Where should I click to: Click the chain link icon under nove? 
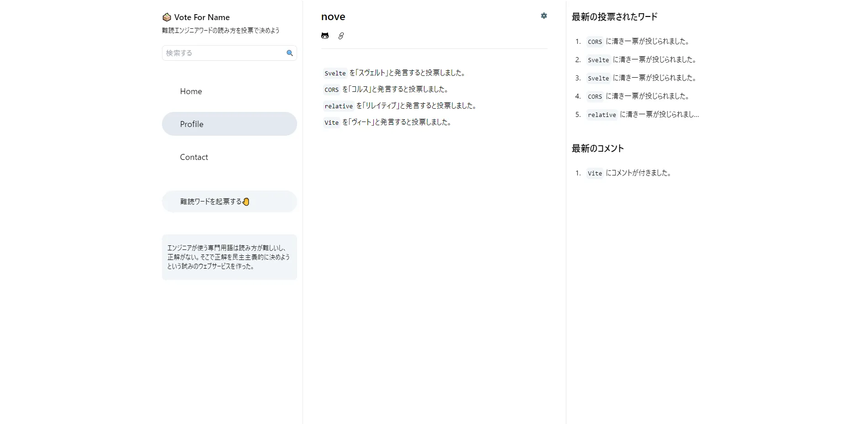pos(341,36)
